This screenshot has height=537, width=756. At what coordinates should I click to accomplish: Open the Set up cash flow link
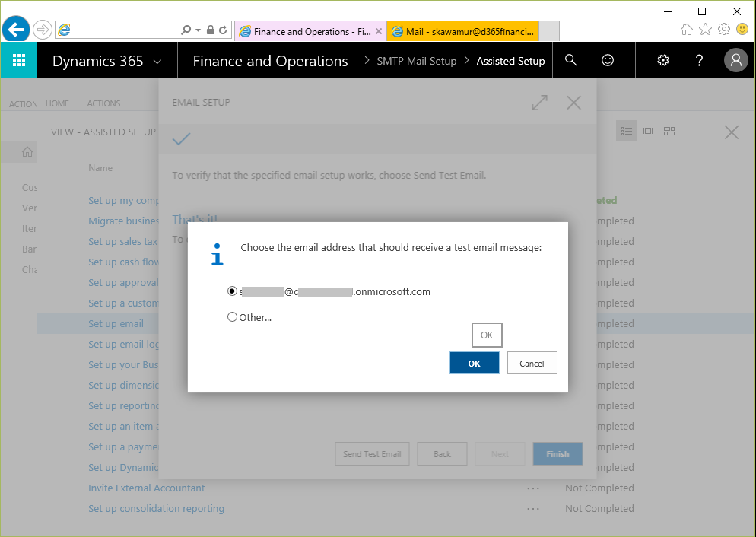[x=123, y=262]
